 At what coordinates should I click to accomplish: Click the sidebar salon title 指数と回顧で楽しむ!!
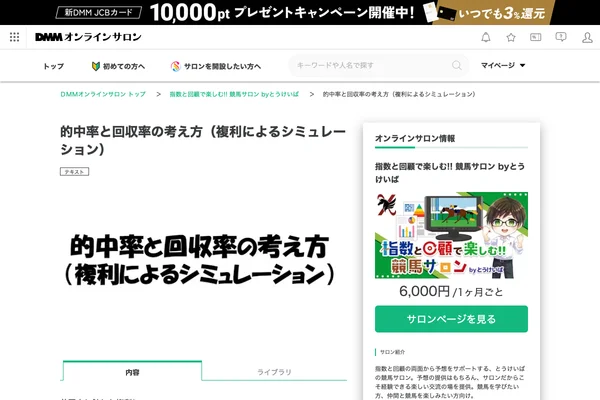point(450,172)
